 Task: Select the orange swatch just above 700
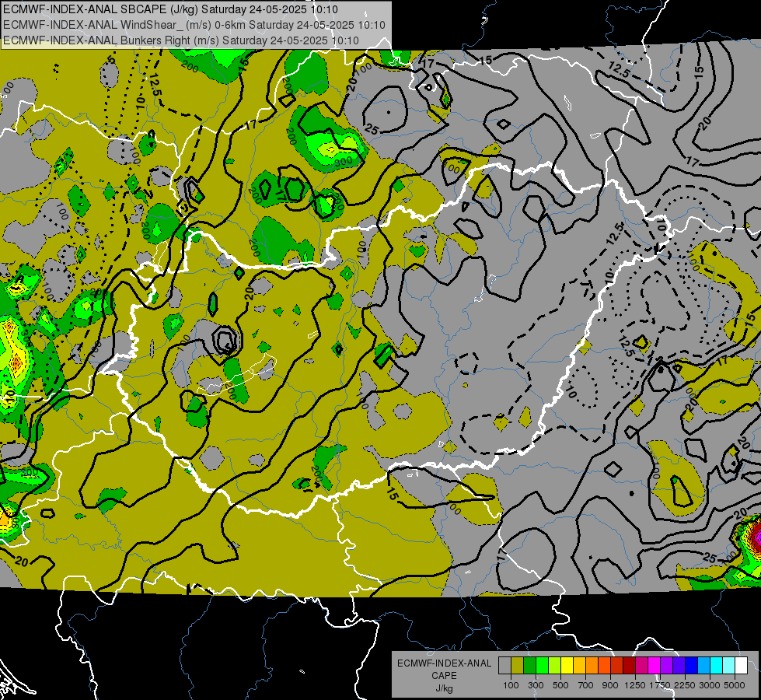coord(592,666)
